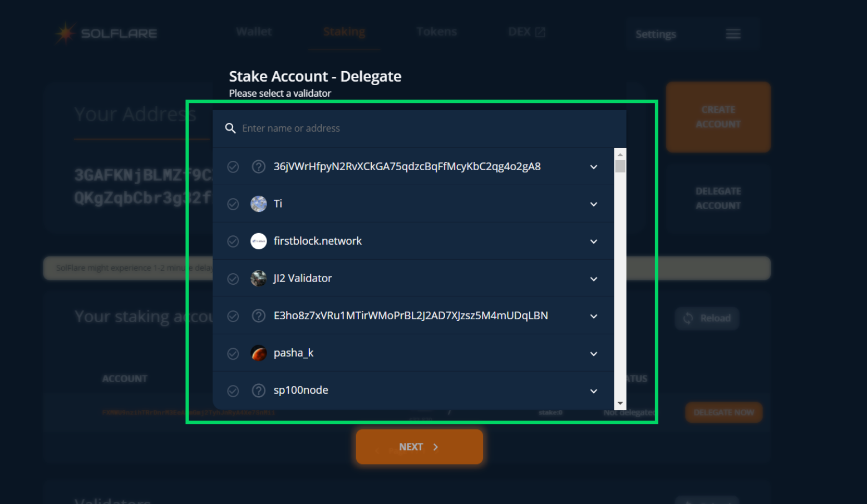The width and height of the screenshot is (867, 504).
Task: Expand pasha_k details chevron
Action: (594, 354)
